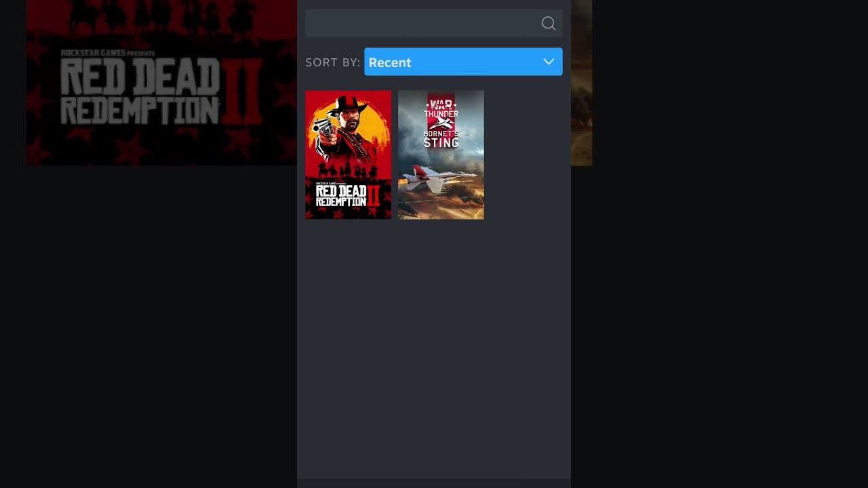Select the Red Dead Redemption II cover thumbnail
868x488 pixels.
tap(348, 155)
